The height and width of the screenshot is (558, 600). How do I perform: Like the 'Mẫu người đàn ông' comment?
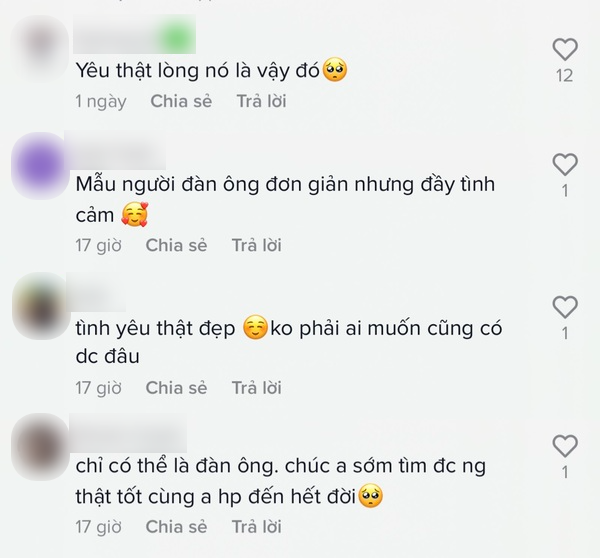565,165
